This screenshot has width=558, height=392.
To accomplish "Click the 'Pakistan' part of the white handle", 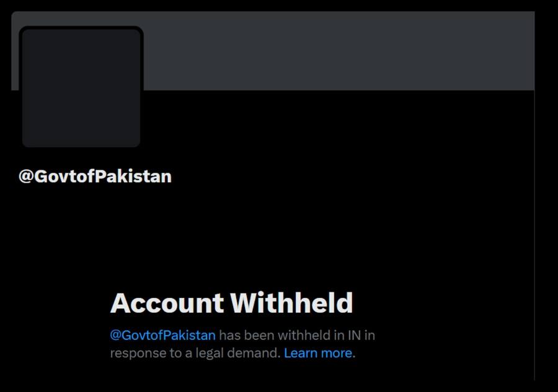I will pos(133,176).
